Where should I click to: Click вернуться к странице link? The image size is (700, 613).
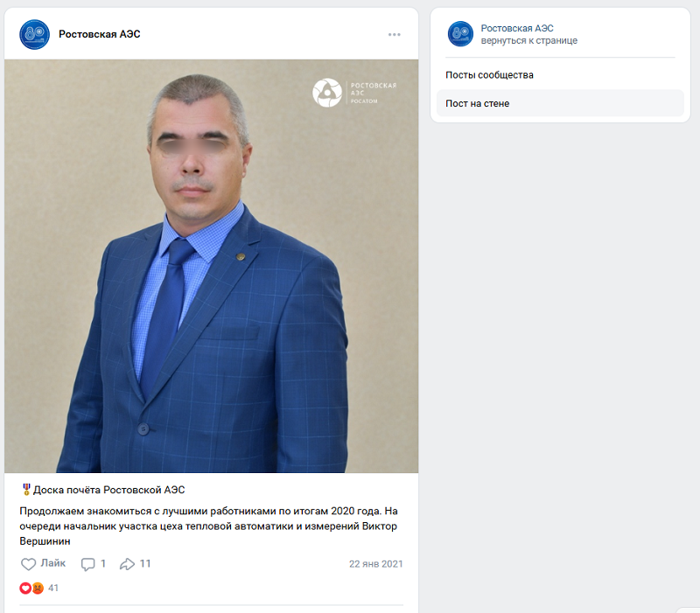pos(529,40)
